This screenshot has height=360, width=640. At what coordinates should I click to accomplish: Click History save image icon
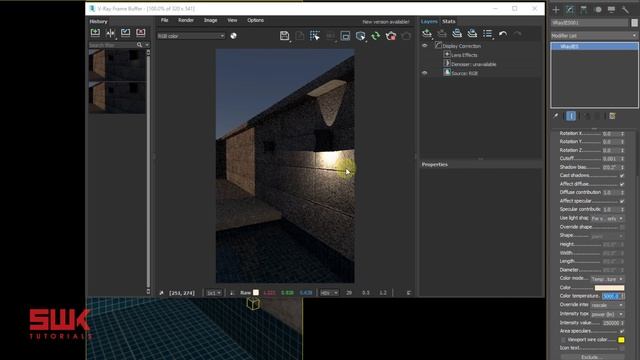coord(95,33)
